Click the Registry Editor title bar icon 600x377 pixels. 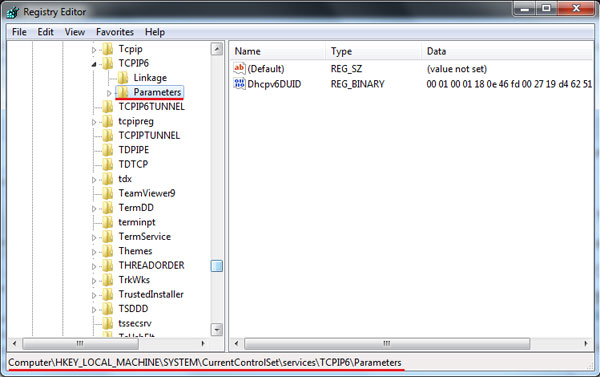[x=13, y=12]
